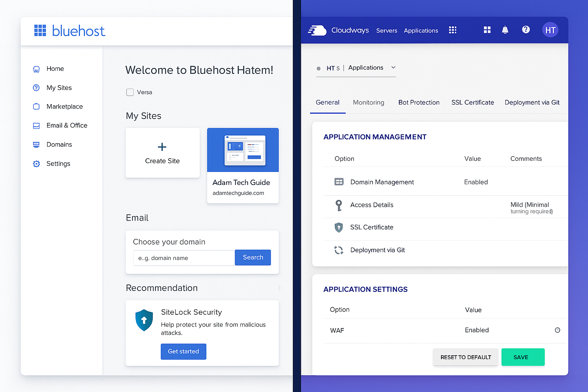Viewport: 588px width, 392px height.
Task: Open the Domains sidebar link
Action: 59,145
